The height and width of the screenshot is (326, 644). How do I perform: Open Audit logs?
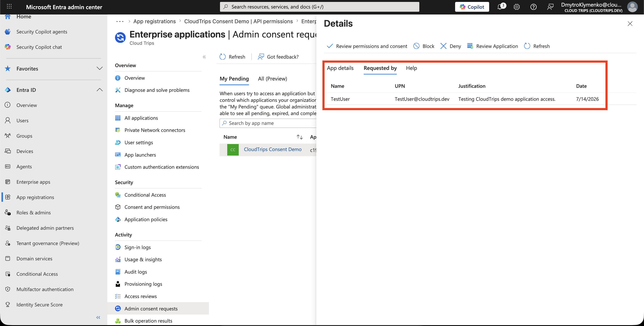[135, 271]
